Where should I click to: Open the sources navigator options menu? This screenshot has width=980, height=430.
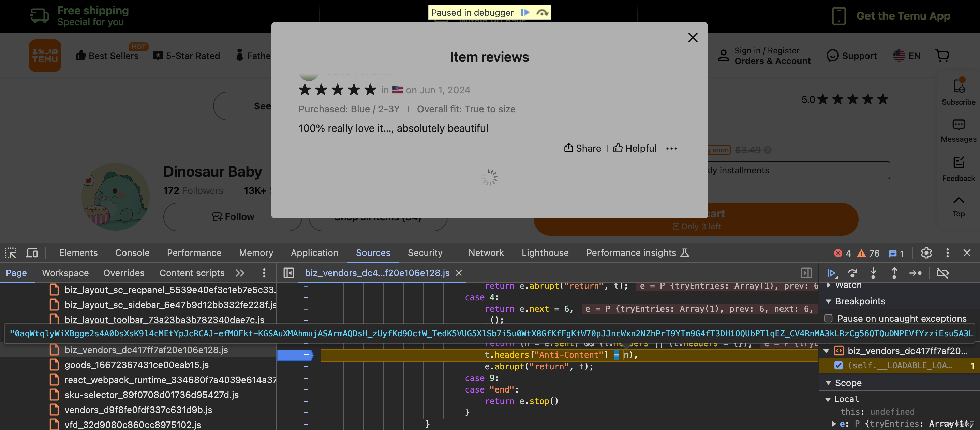264,273
